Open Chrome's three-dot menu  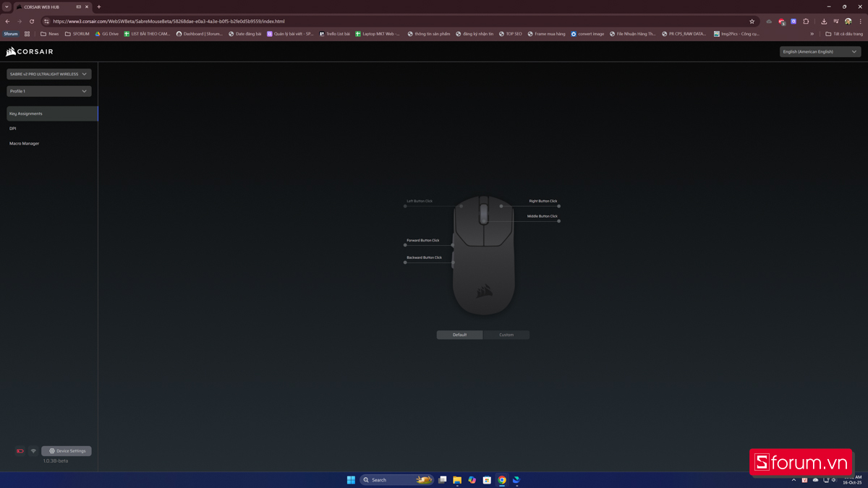click(x=860, y=22)
